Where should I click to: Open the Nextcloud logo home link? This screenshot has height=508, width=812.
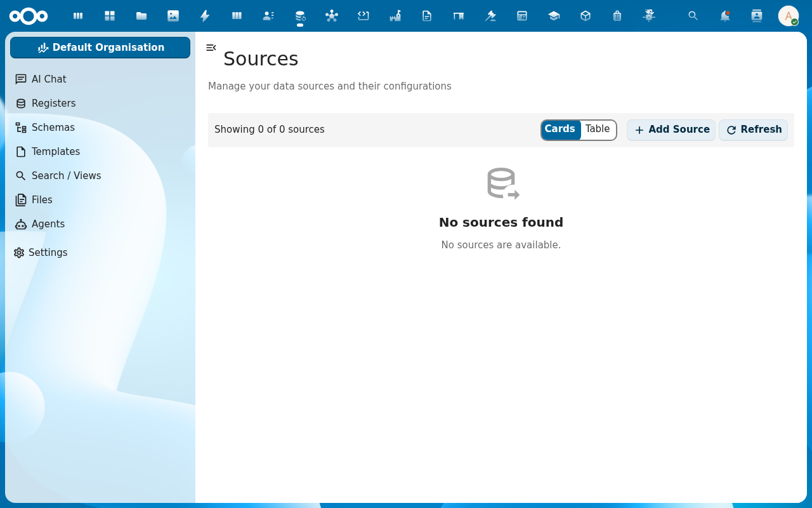(29, 16)
